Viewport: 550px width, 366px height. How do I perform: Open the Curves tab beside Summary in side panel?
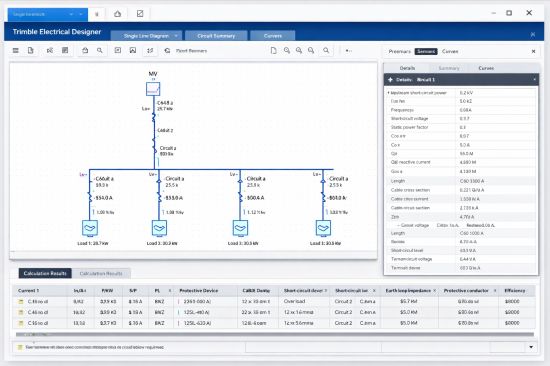click(486, 68)
